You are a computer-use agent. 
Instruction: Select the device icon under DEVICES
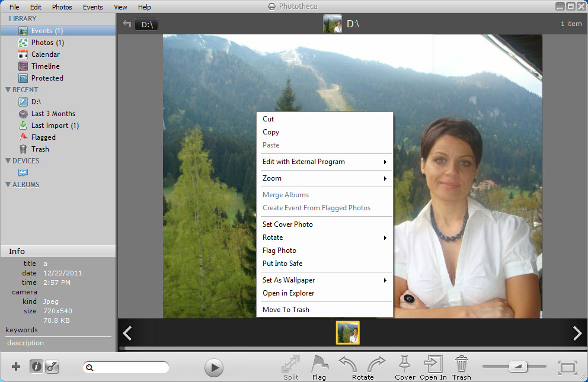click(x=23, y=173)
